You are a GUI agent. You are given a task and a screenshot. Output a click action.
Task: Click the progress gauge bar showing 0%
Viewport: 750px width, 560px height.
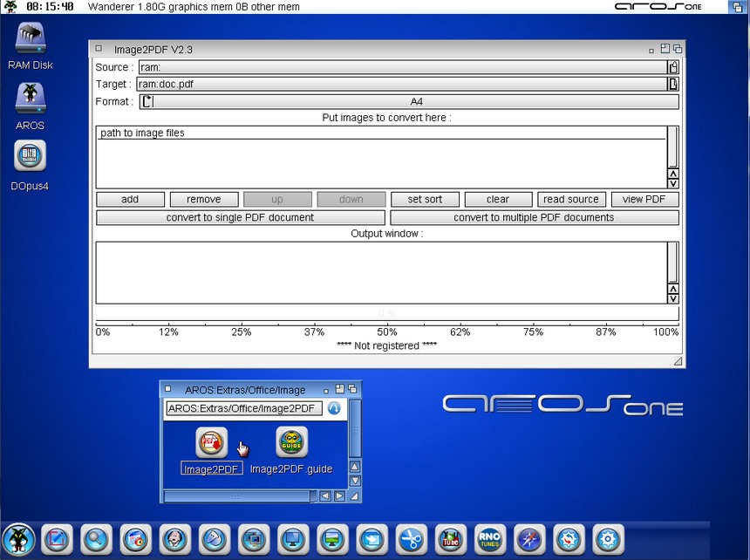[x=386, y=313]
